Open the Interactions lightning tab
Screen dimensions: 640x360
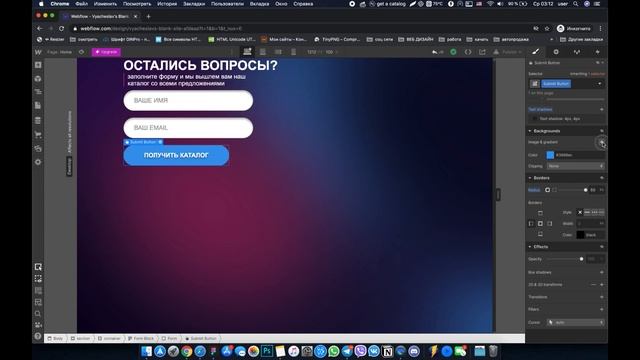pyautogui.click(x=598, y=52)
